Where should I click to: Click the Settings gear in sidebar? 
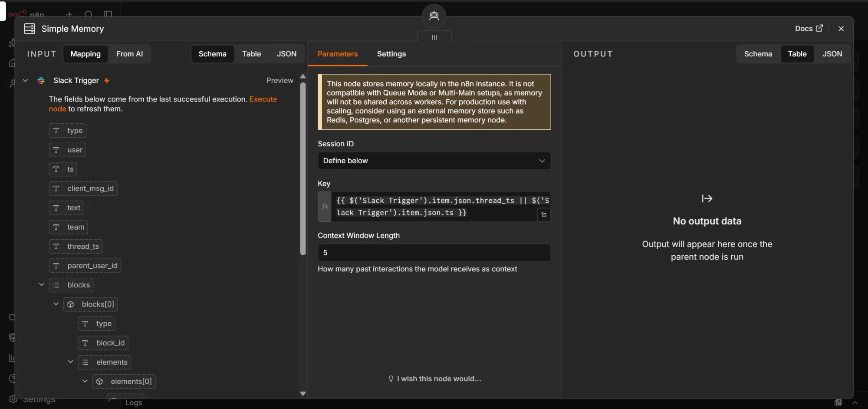click(13, 399)
